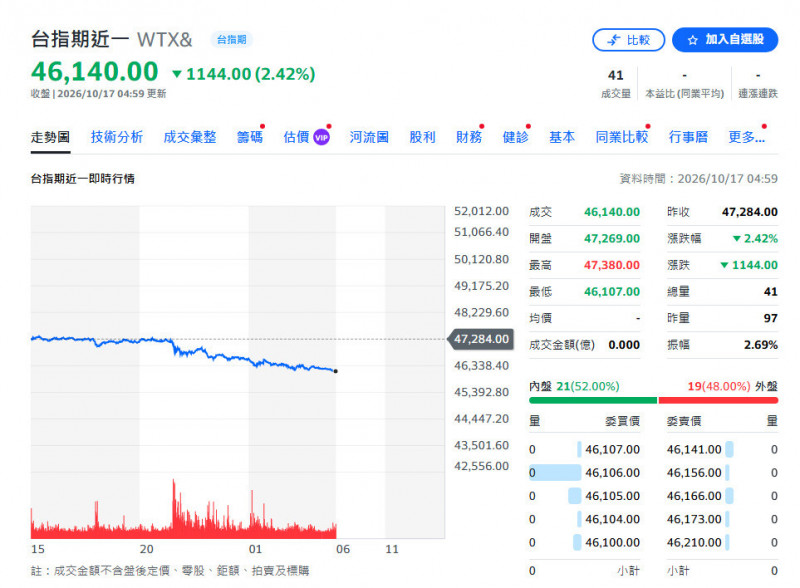This screenshot has height=588, width=800.
Task: Click the green 內盤 volume bar
Action: pyautogui.click(x=593, y=401)
